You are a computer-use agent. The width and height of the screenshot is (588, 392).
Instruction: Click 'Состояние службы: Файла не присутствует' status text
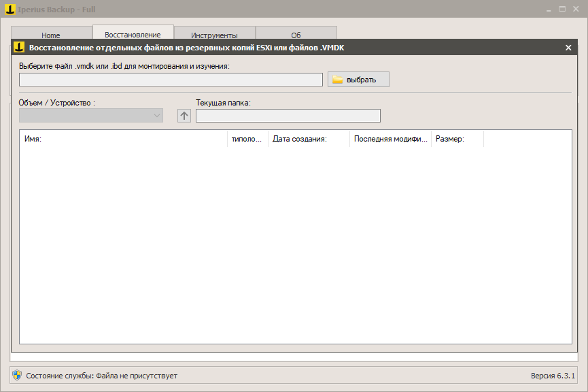[x=101, y=376]
